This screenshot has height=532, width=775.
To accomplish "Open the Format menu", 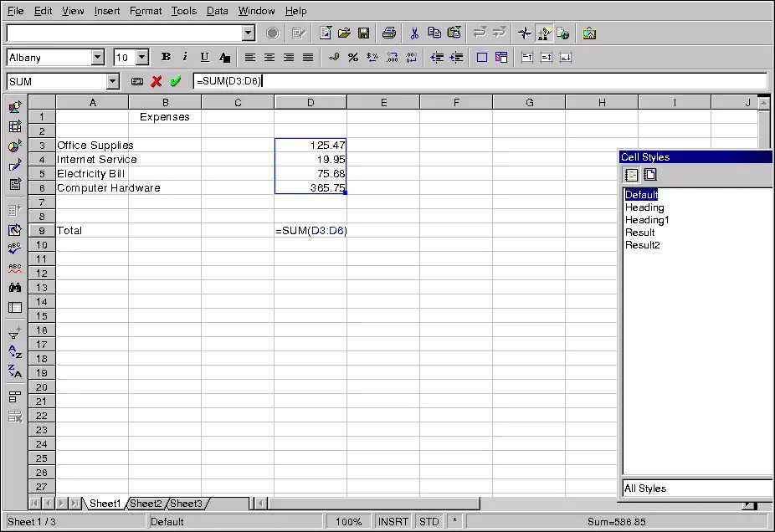I will 146,11.
